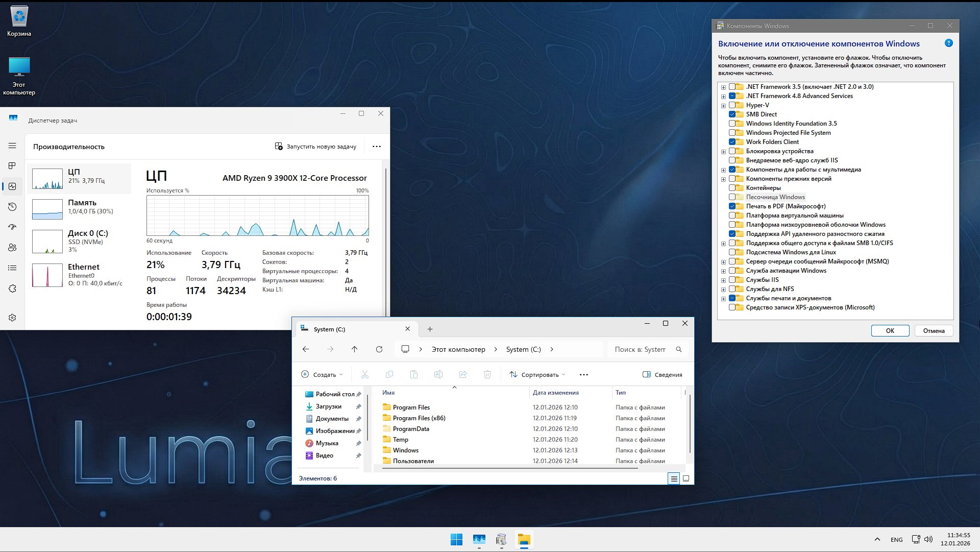Click the Share icon in File Explorer toolbar
This screenshot has height=552, width=980.
click(x=462, y=374)
